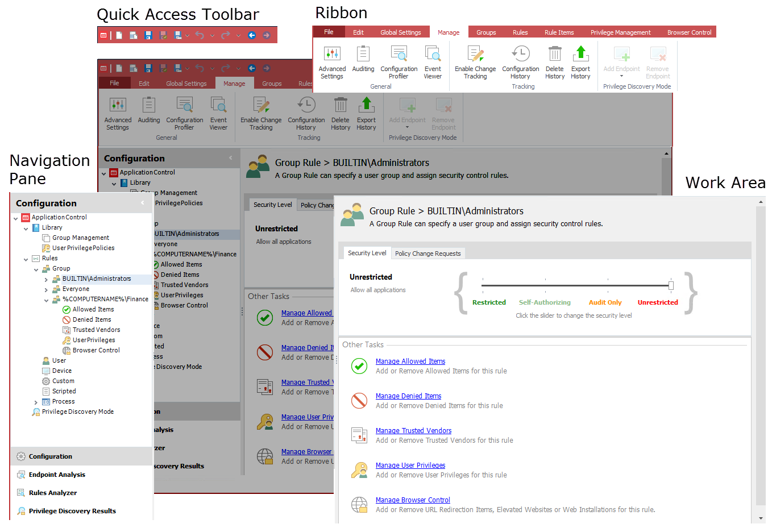Click Restricted label on the security level slider

tap(489, 302)
